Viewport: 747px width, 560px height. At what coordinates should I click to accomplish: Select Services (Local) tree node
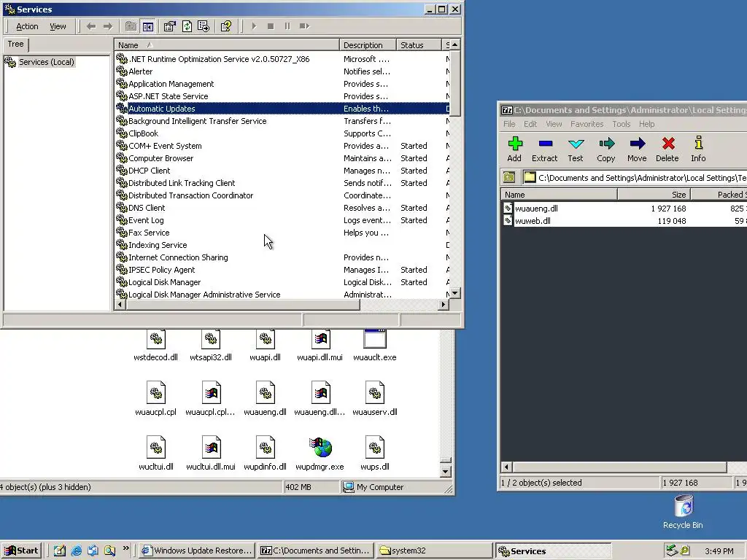click(46, 62)
